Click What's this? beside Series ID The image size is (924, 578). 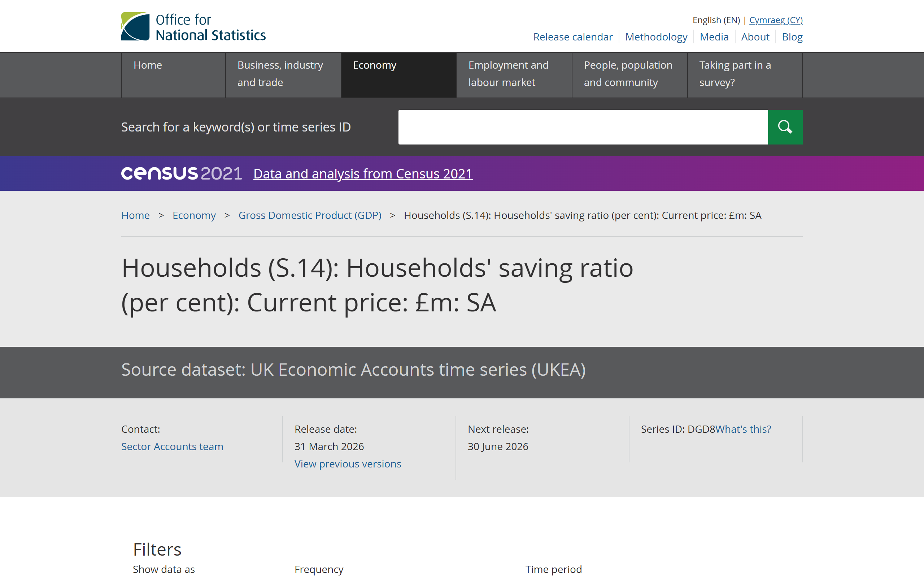[x=743, y=429]
